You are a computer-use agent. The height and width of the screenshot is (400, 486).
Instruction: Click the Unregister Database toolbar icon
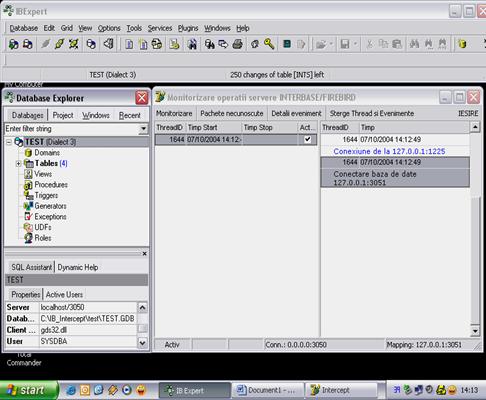[28, 44]
